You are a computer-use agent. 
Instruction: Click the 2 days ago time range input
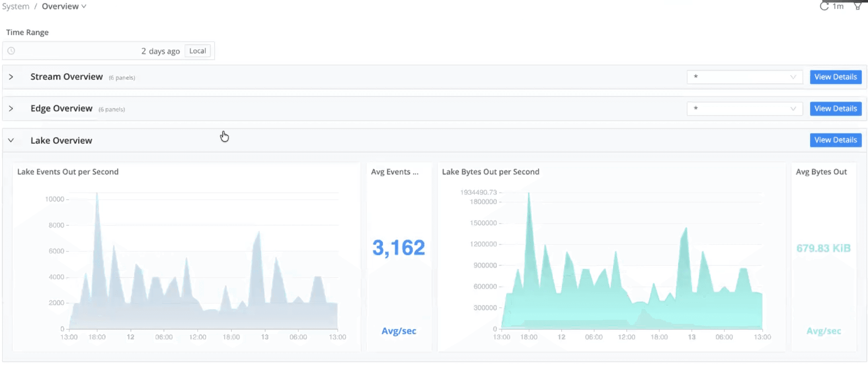pyautogui.click(x=160, y=51)
